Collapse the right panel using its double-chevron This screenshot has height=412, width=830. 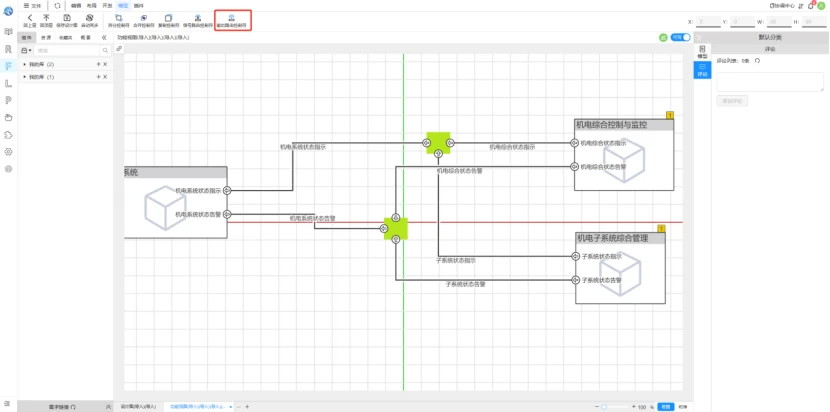tap(699, 38)
